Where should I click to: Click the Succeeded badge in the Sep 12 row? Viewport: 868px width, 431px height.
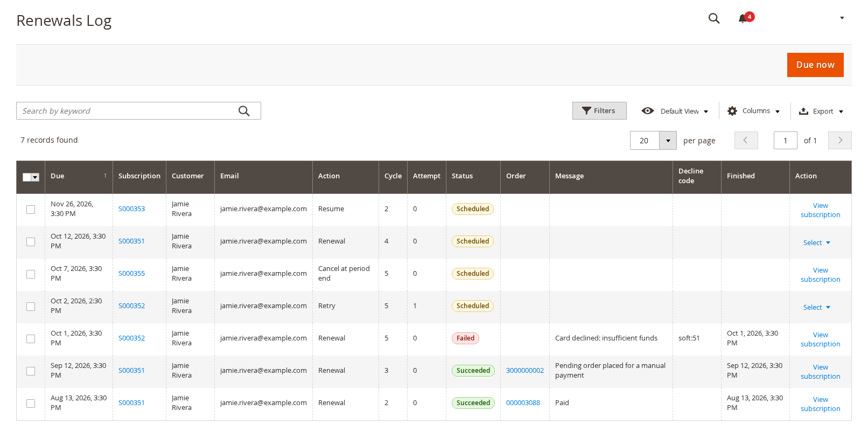coord(473,371)
